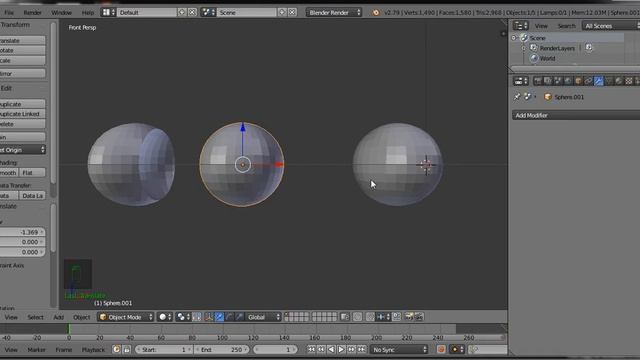Open the Render Layers properties tab icon
The width and height of the screenshot is (640, 360).
(x=548, y=81)
